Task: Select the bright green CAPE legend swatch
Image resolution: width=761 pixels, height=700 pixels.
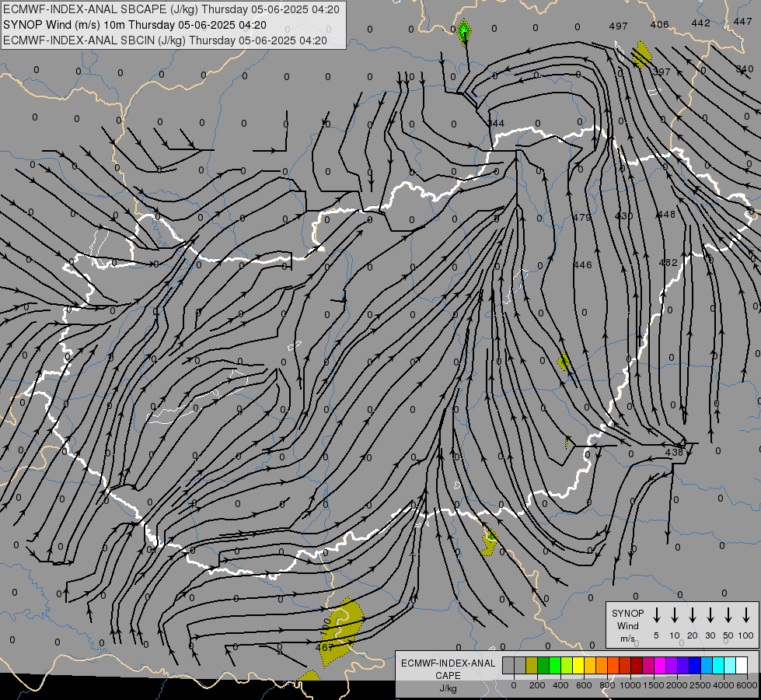Action: point(555,665)
